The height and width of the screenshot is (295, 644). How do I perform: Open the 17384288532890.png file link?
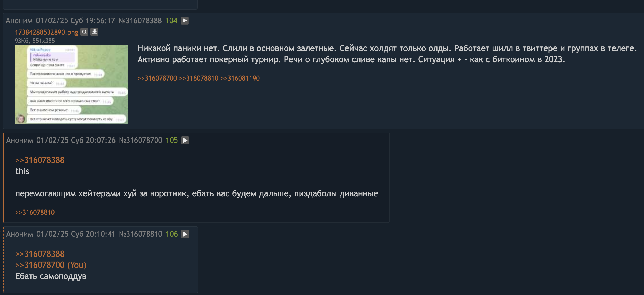47,32
